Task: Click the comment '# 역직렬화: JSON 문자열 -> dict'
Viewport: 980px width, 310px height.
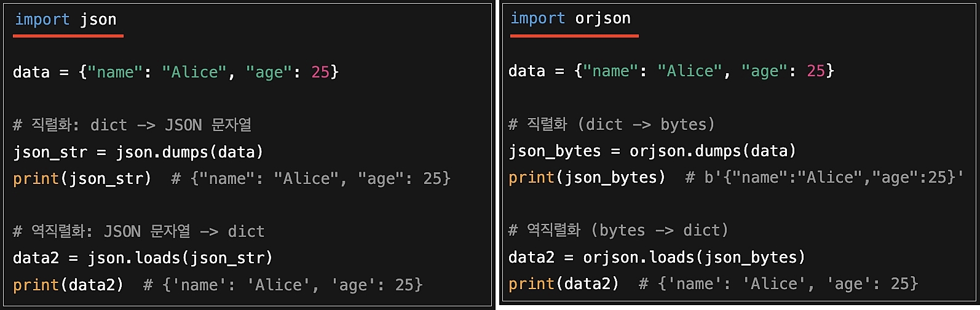Action: point(139,232)
